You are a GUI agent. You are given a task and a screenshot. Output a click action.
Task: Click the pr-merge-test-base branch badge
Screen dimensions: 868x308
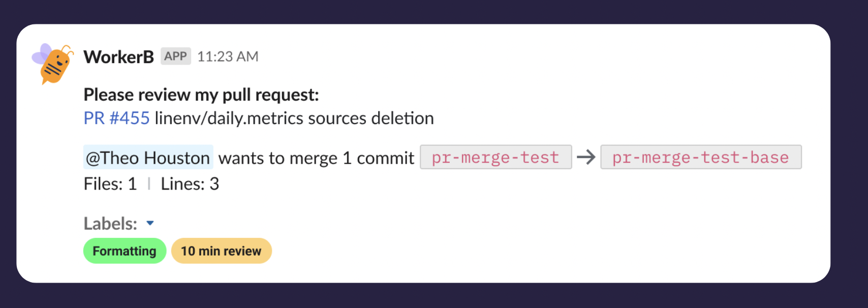pyautogui.click(x=700, y=157)
